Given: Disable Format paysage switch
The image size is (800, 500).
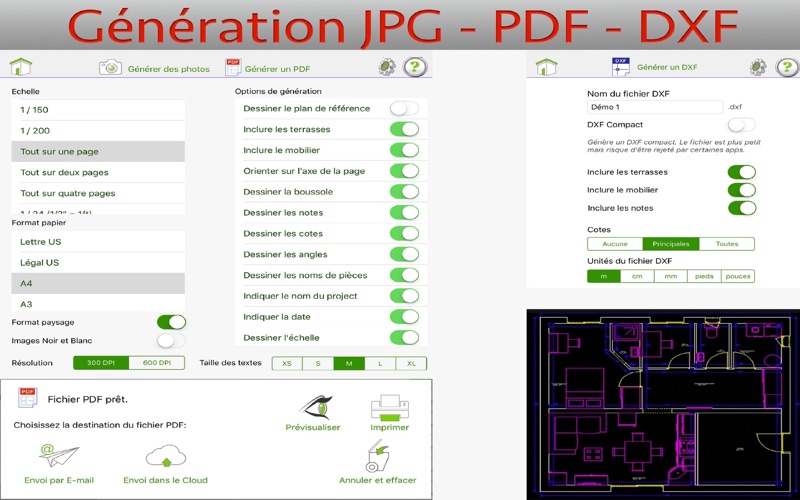Looking at the screenshot, I should [x=171, y=322].
